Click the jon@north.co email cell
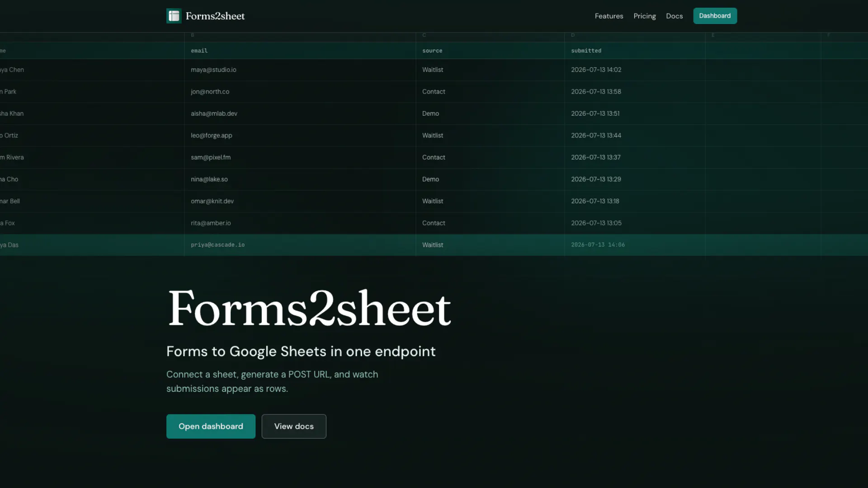Viewport: 868px width, 488px height. point(300,92)
